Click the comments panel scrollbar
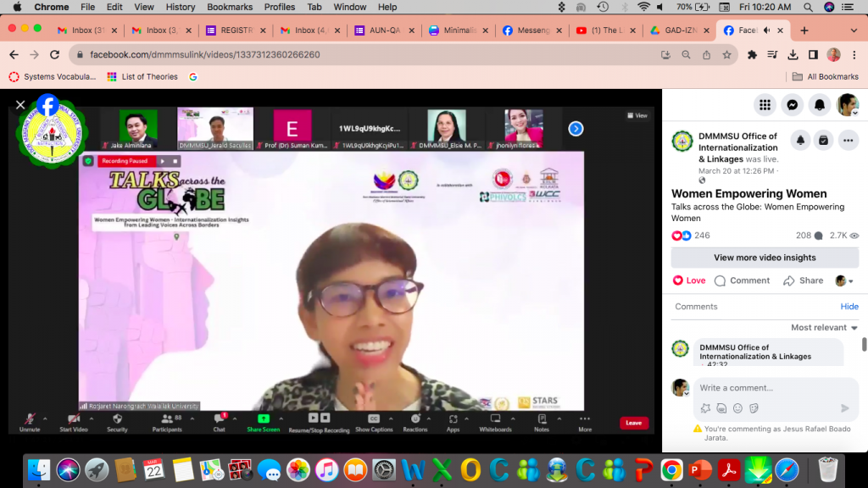 pyautogui.click(x=864, y=344)
